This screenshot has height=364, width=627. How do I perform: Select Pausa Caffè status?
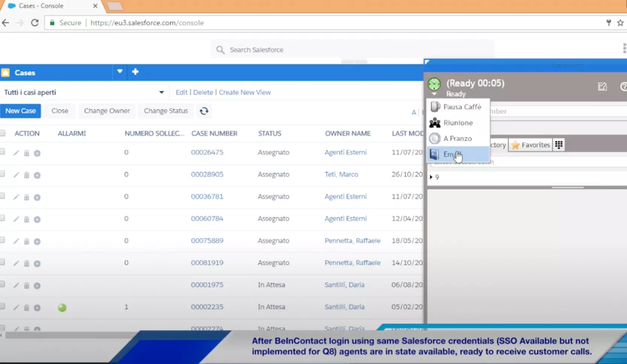tap(458, 107)
